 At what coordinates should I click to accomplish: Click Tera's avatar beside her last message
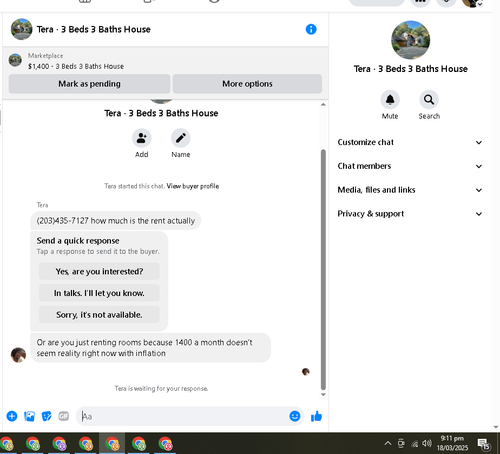pyautogui.click(x=18, y=355)
